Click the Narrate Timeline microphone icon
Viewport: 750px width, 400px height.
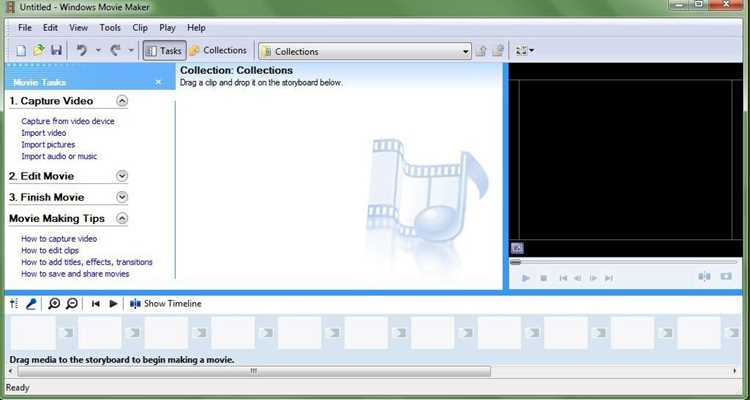pos(31,304)
